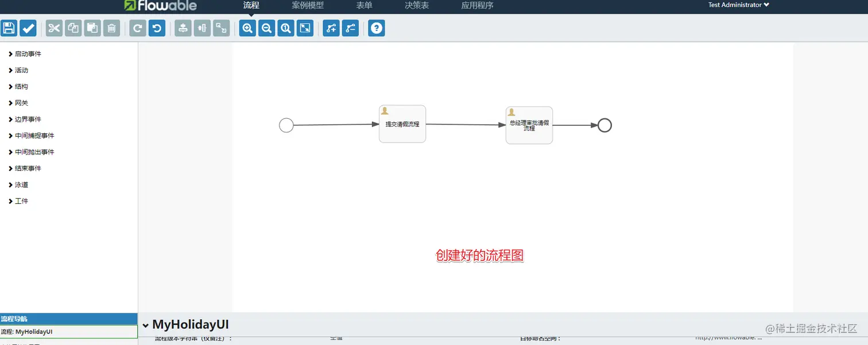Image resolution: width=868 pixels, height=345 pixels.
Task: Expand the 结构 palette group
Action: tap(18, 87)
